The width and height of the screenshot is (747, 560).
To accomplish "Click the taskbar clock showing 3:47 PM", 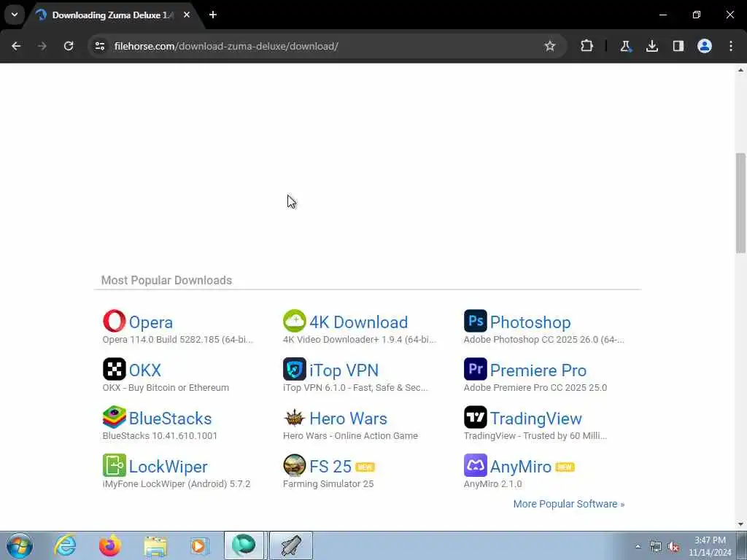I will point(709,546).
